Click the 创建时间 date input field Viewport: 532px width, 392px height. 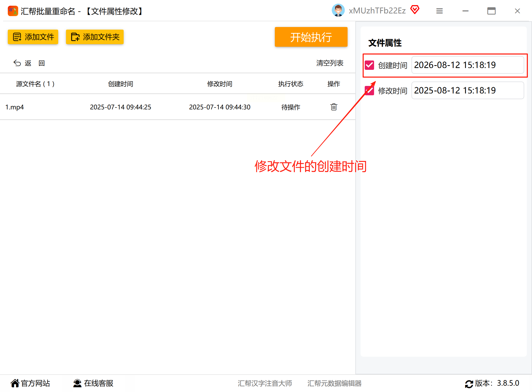pyautogui.click(x=467, y=65)
